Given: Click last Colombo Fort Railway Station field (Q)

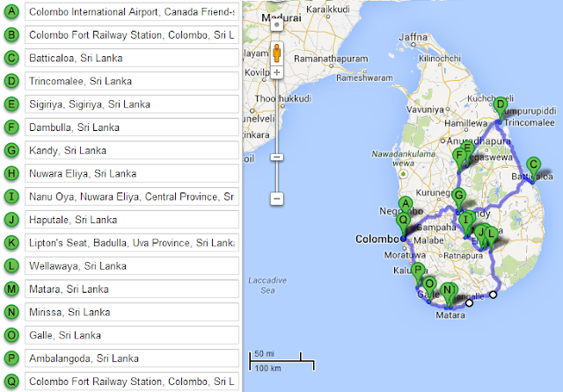Looking at the screenshot, I should 132,381.
